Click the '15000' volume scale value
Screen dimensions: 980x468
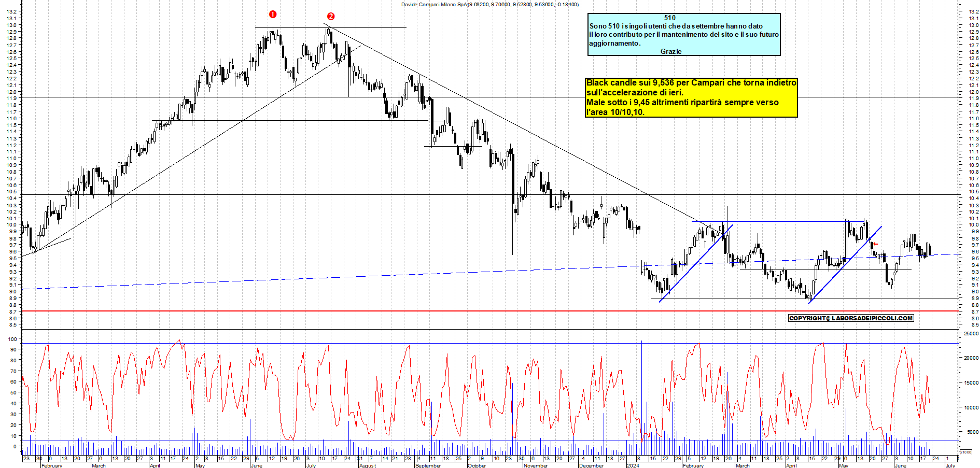(971, 382)
